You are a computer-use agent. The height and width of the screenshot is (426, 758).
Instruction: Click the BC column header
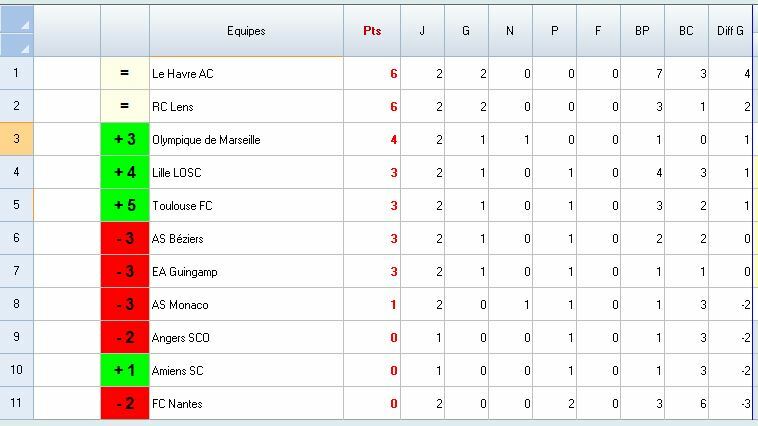pos(686,31)
